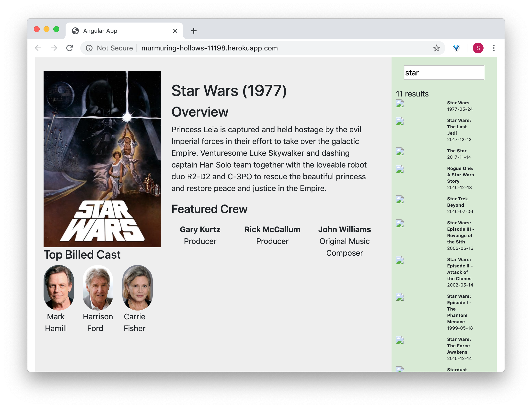Screen dimensions: 532x408
Task: Open Rogue One: A Star Wars Story result
Action: [x=460, y=175]
